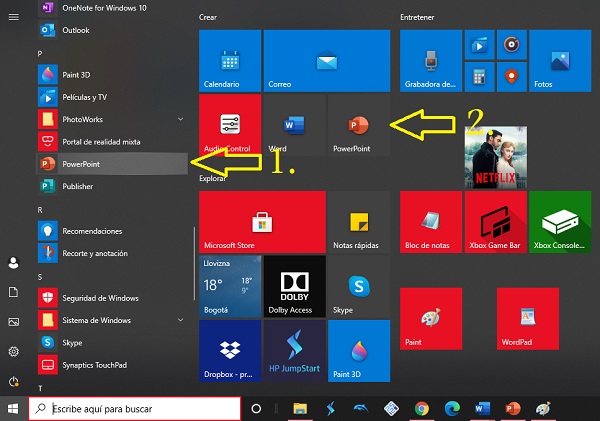Open Seguridad de Windows
The height and width of the screenshot is (421, 600).
click(x=112, y=298)
